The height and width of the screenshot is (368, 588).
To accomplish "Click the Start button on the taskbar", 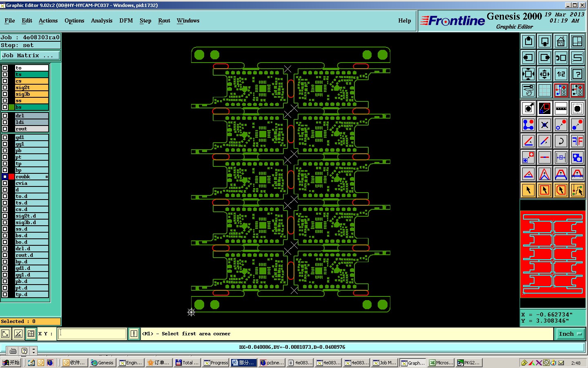I will coord(11,363).
